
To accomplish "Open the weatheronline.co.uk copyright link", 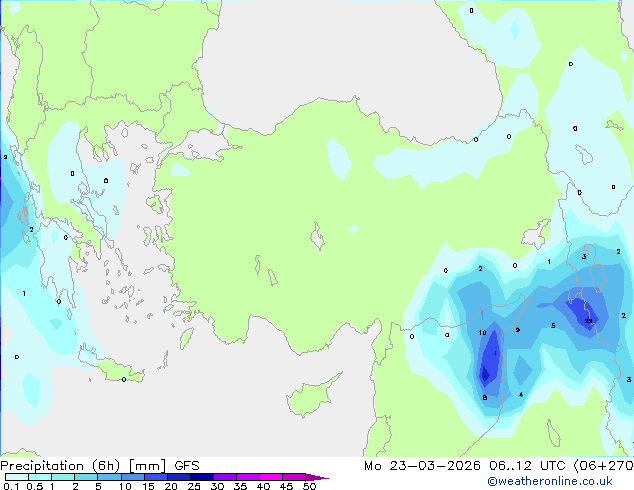I will tap(550, 481).
